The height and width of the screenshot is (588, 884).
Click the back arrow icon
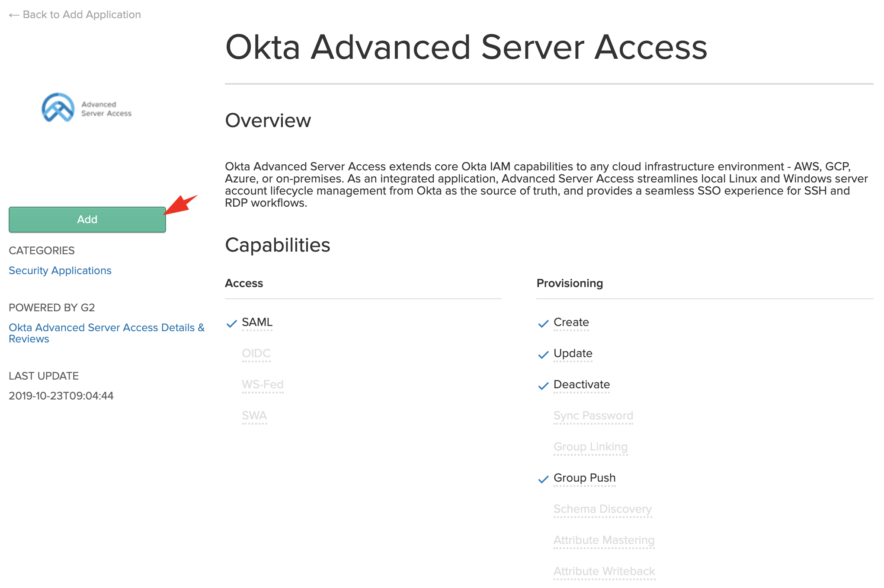[x=14, y=15]
